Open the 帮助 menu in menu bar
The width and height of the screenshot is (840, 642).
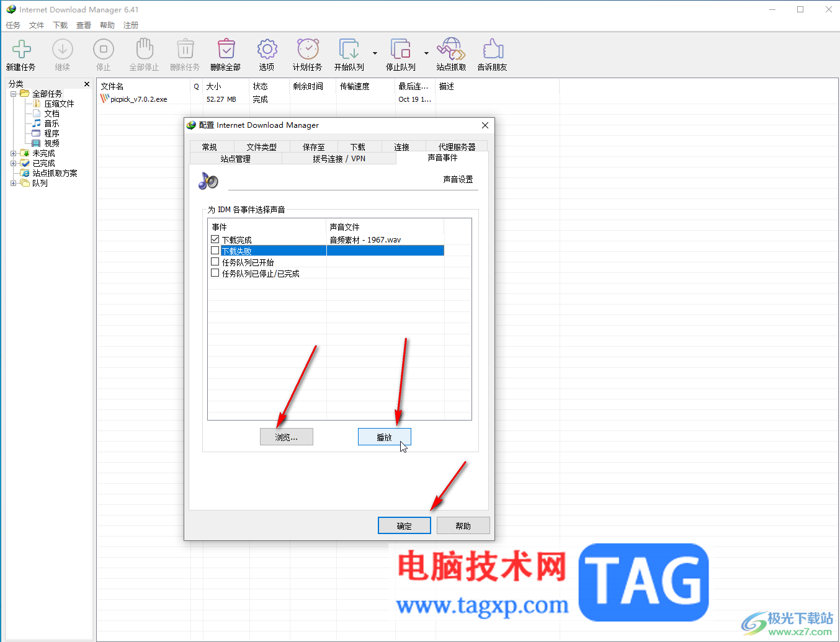tap(107, 25)
